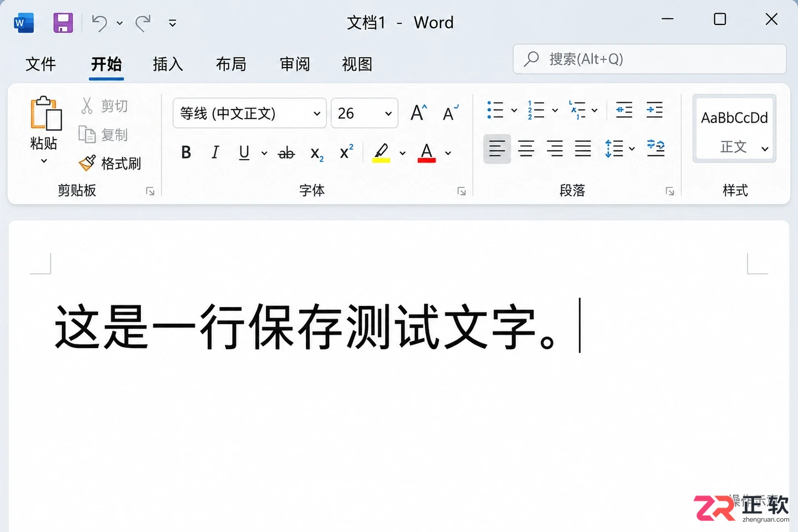This screenshot has width=798, height=532.
Task: Open the underline style dropdown arrow
Action: (264, 154)
